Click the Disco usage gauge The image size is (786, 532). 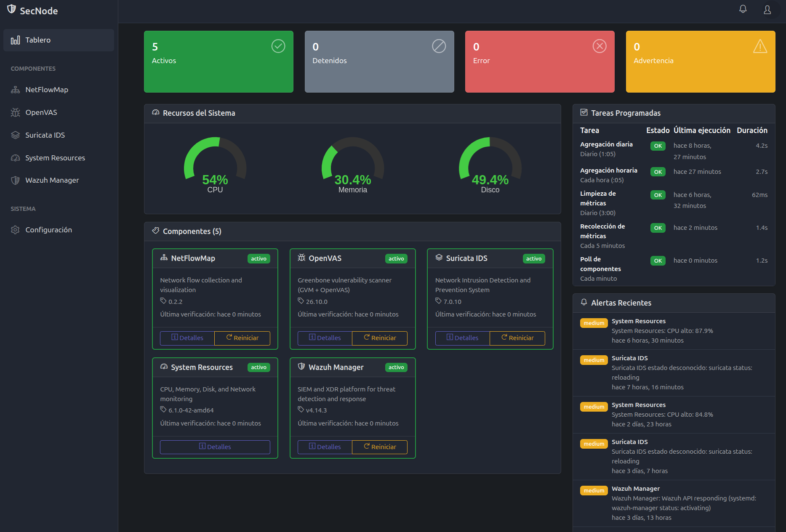tap(490, 164)
